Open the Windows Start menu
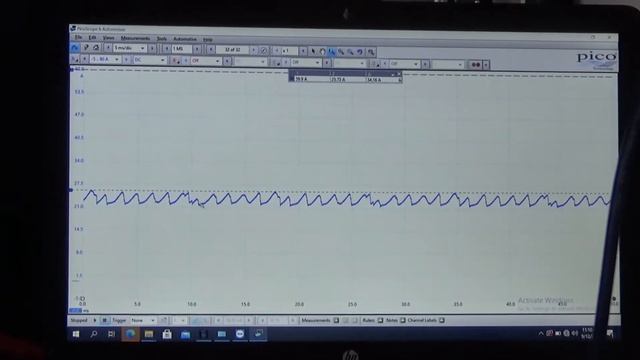 (76, 334)
